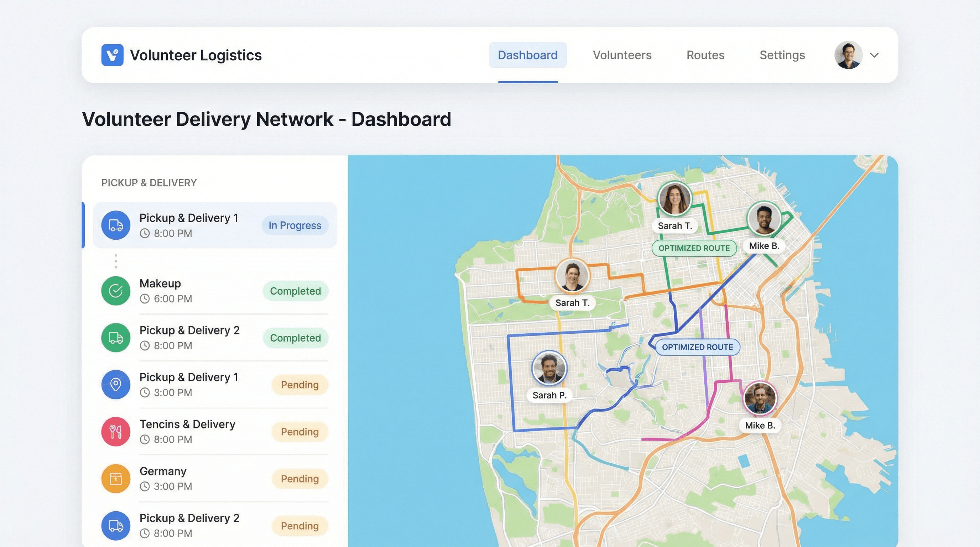Click the green Optimized Route label on map
This screenshot has width=980, height=547.
pos(694,248)
